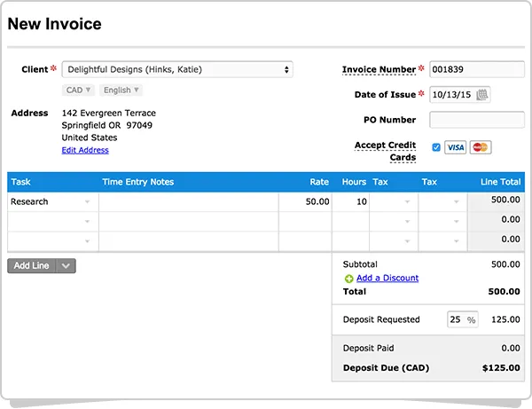Open the Date of Issue calendar picker
Screen dimensions: 532x409
482,95
